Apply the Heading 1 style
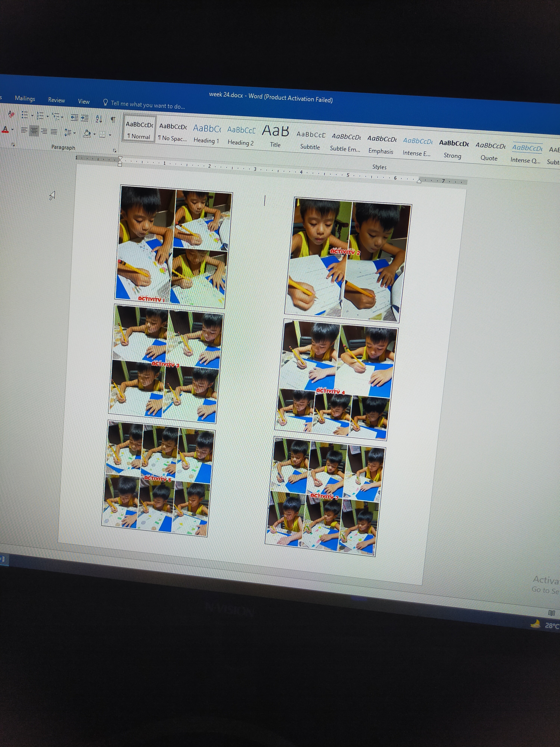The image size is (560, 747). (207, 134)
